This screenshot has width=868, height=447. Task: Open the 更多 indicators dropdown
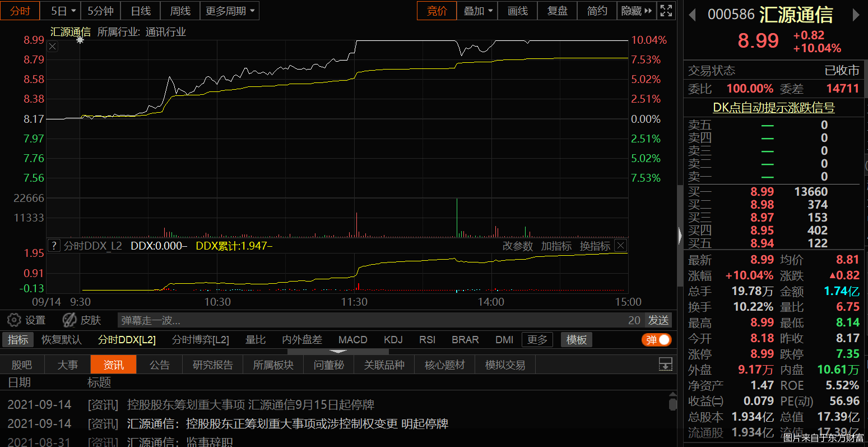click(537, 340)
